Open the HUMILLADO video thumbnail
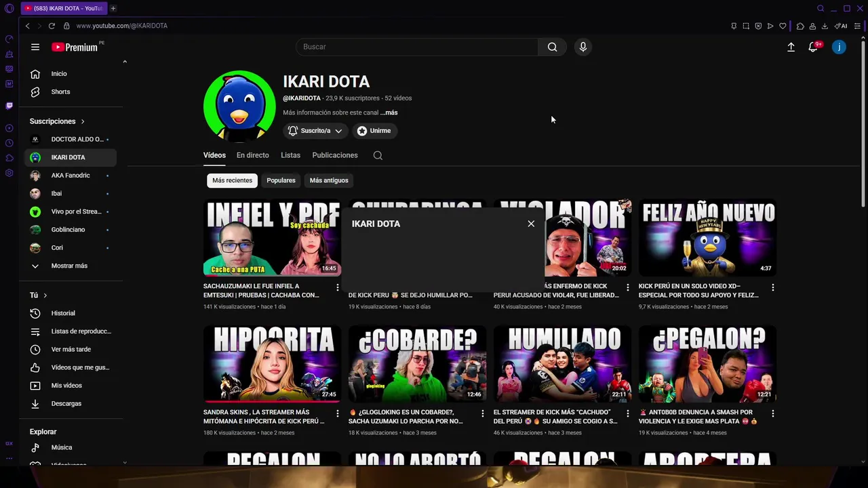This screenshot has height=488, width=868. pyautogui.click(x=562, y=364)
